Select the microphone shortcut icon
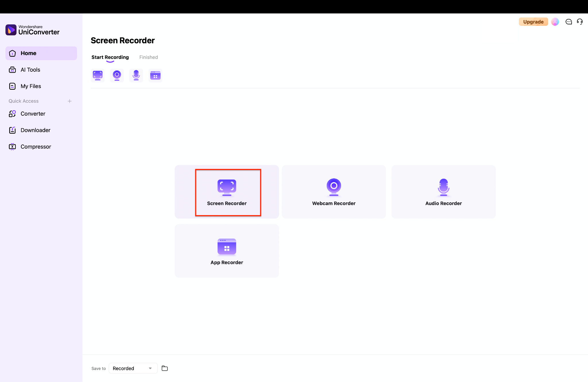588x382 pixels. [x=136, y=75]
